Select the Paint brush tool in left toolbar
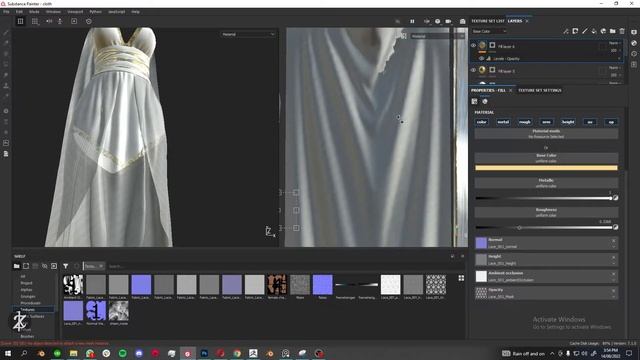This screenshot has width=640, height=360. [x=6, y=32]
